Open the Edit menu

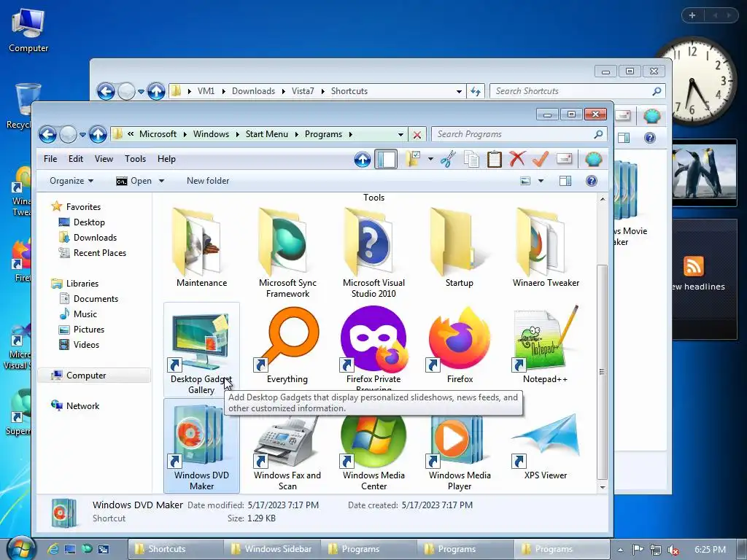76,159
